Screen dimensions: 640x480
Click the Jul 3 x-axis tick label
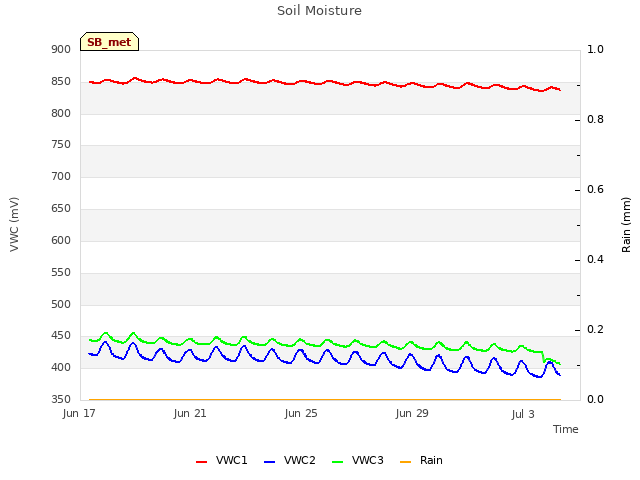tap(523, 414)
